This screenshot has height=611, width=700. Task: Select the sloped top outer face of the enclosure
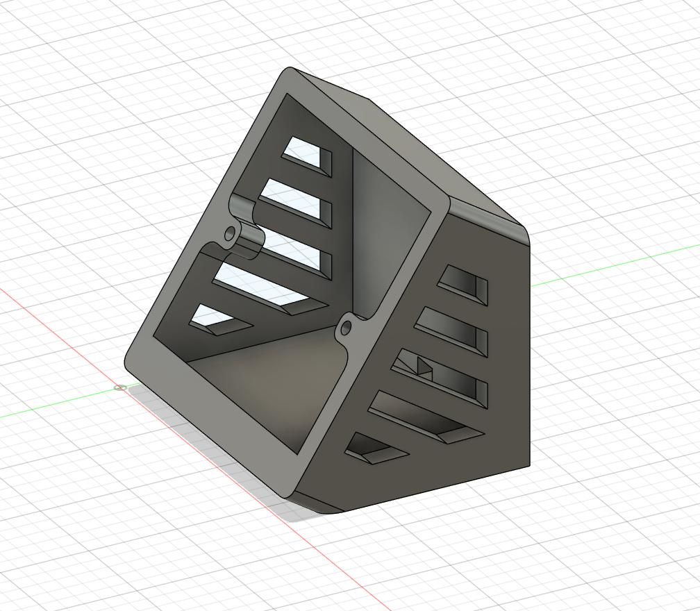coord(408,147)
